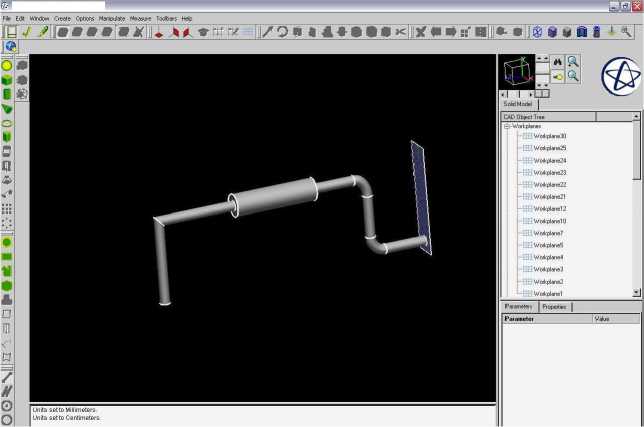Select the green circle sheet tool
The image size is (644, 427).
click(x=7, y=242)
